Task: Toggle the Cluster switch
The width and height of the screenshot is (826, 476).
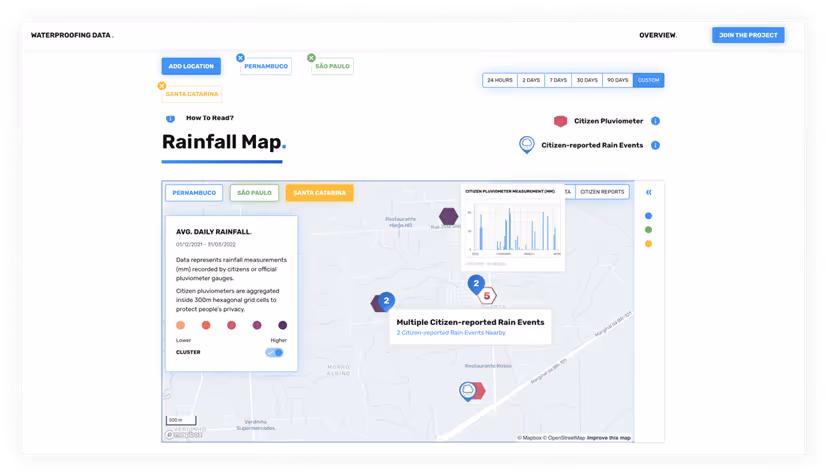Action: (x=274, y=353)
